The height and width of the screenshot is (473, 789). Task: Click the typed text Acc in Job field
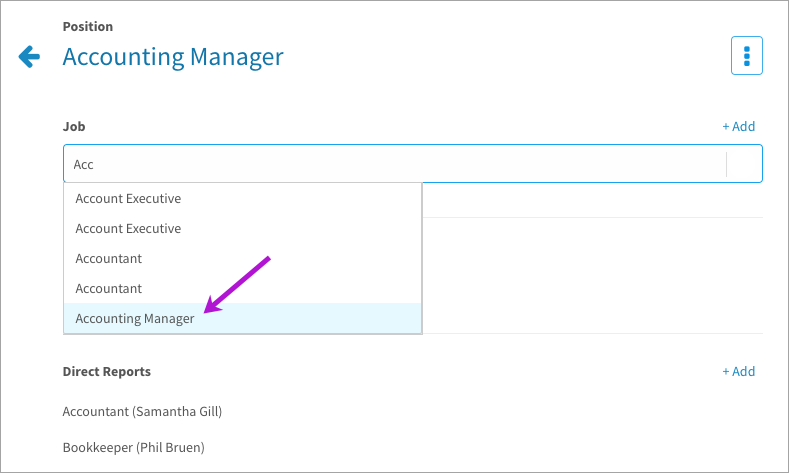(x=84, y=165)
